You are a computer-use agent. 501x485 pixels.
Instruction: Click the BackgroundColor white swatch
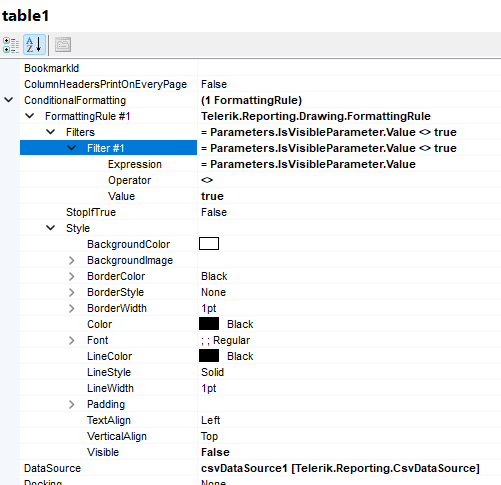[x=209, y=244]
